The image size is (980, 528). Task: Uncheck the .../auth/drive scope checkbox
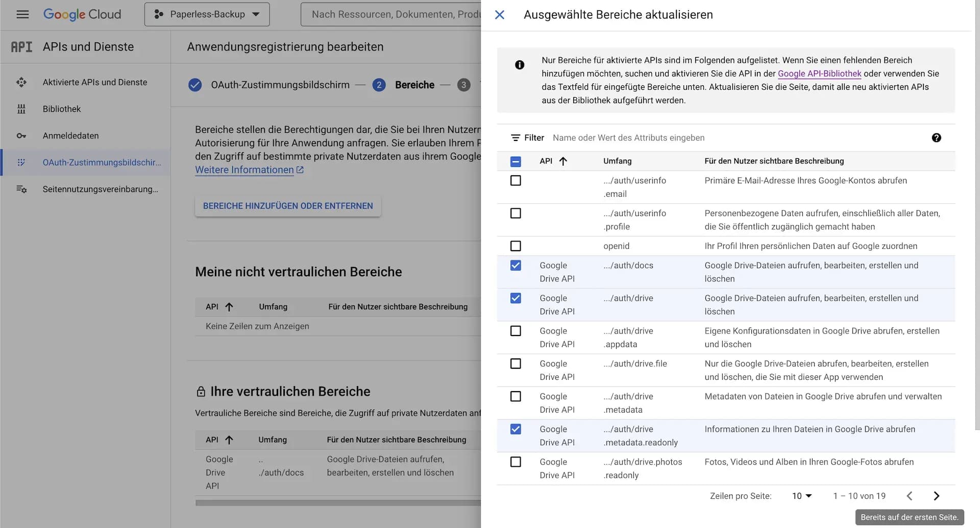point(516,298)
